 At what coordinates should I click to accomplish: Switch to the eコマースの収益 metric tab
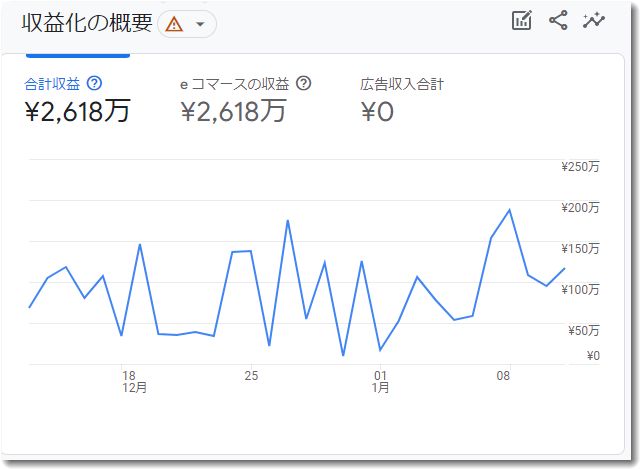(245, 98)
